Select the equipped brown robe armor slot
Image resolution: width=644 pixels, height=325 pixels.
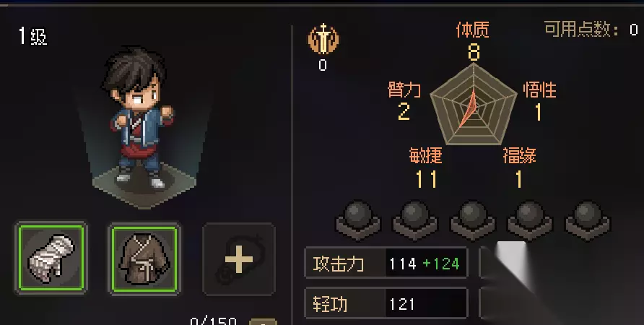pos(144,258)
